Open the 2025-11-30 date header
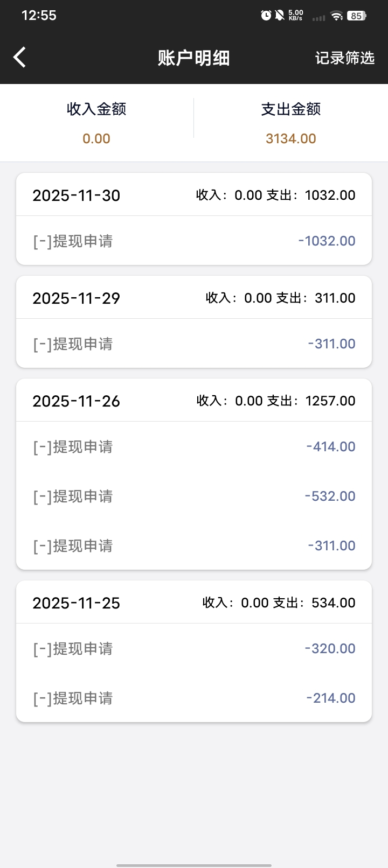The height and width of the screenshot is (868, 388). [x=194, y=195]
